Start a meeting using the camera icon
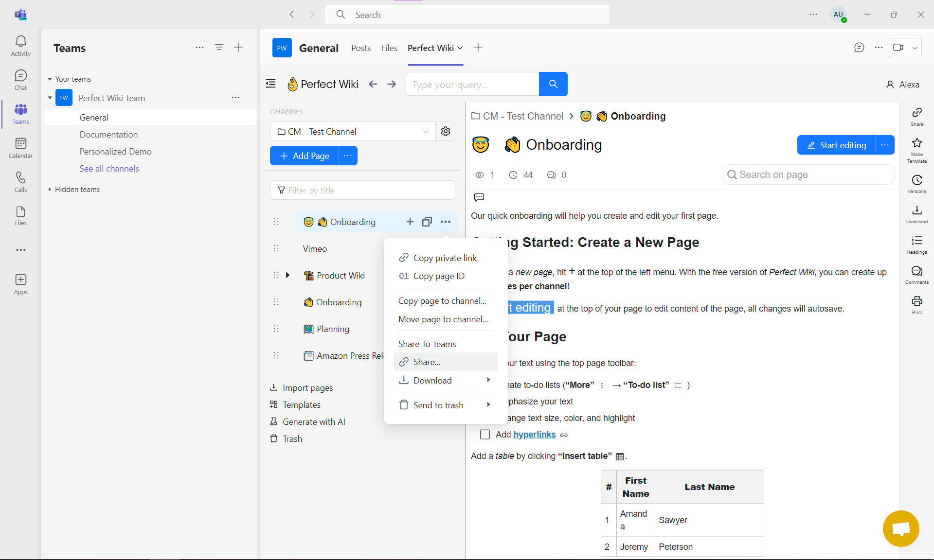This screenshot has height=560, width=934. [898, 47]
